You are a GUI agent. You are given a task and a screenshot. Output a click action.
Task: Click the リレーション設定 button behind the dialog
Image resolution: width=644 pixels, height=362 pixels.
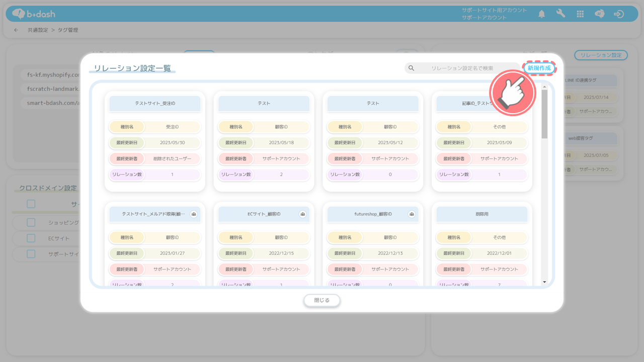point(601,55)
